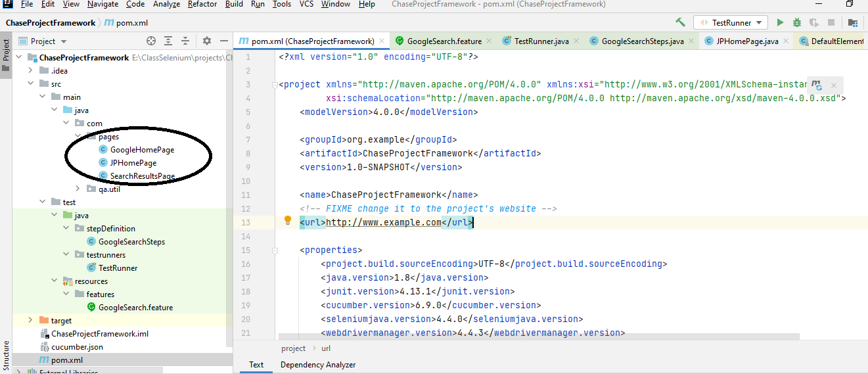The image size is (868, 374).
Task: Build the project with the hammer icon
Action: tap(680, 22)
